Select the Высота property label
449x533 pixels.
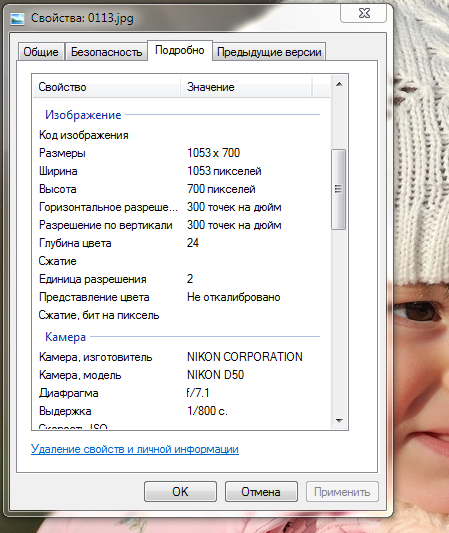[x=57, y=189]
